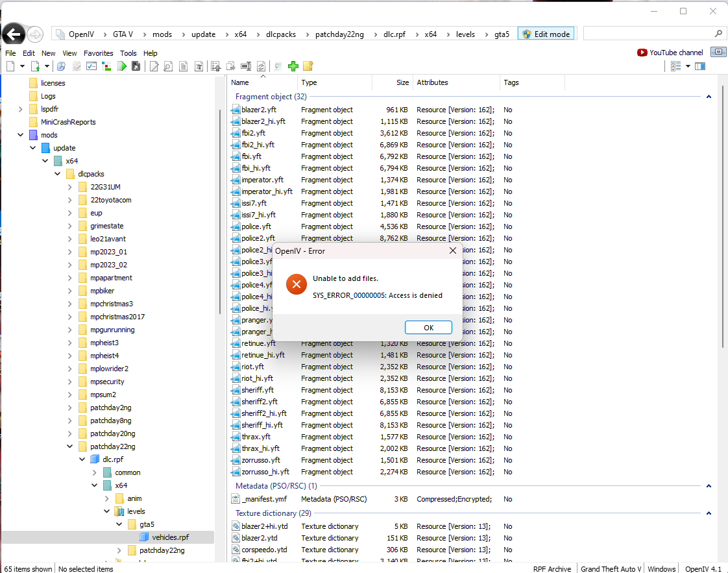Open the view style dropdown arrow

point(686,66)
